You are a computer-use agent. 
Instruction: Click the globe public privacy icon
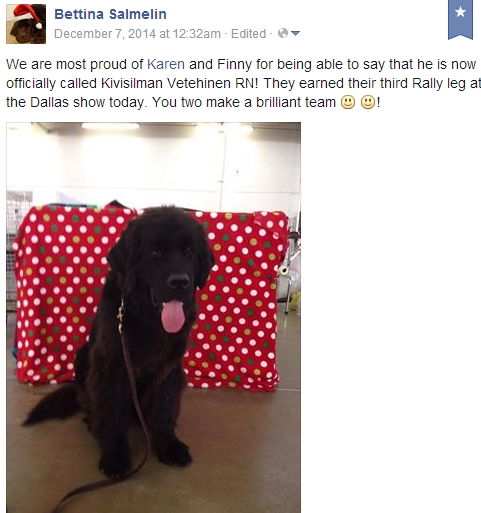pyautogui.click(x=283, y=33)
